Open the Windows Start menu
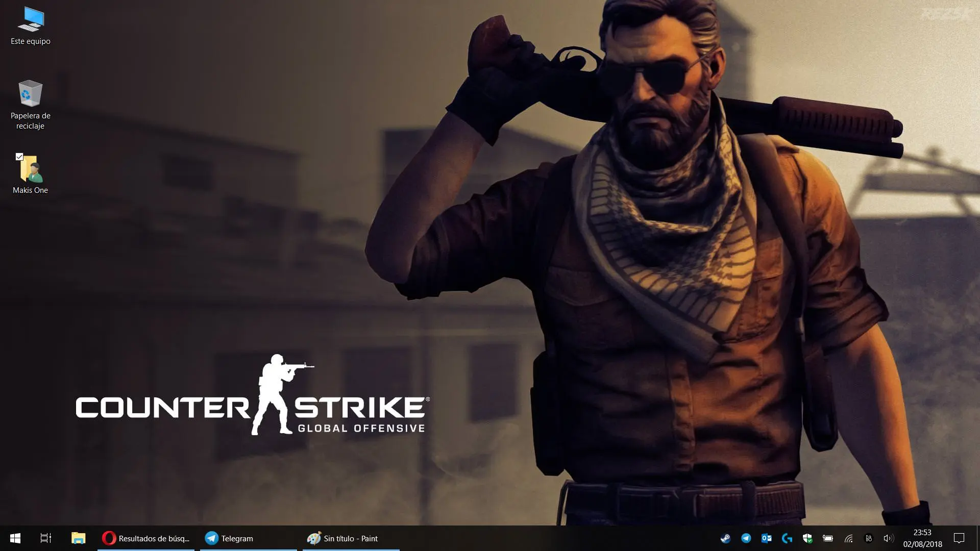 15,538
